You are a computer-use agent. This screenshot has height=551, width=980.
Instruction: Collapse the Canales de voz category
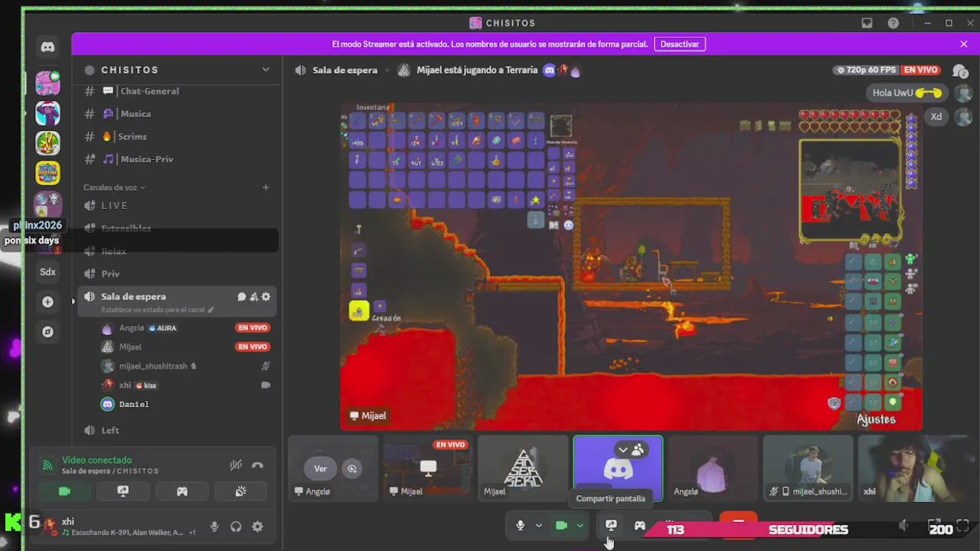click(114, 187)
